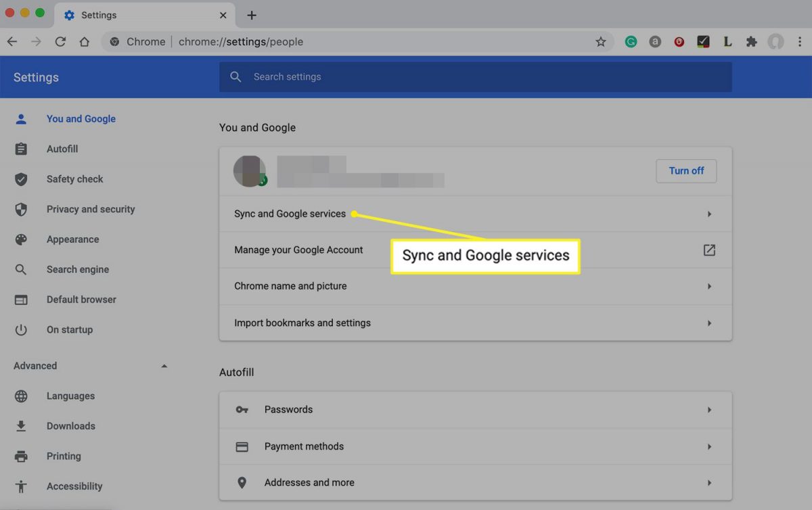Click the bookmark star in the address bar
Image resolution: width=812 pixels, height=510 pixels.
(x=601, y=41)
